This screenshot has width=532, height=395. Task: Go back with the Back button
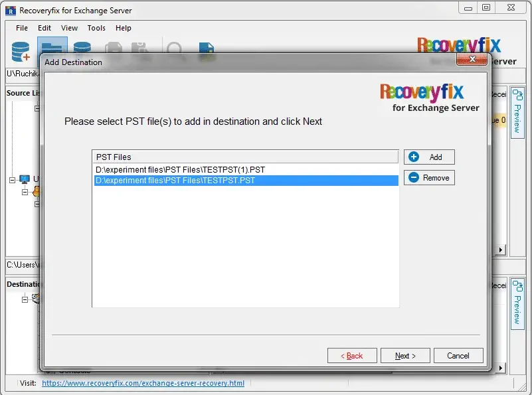click(352, 356)
